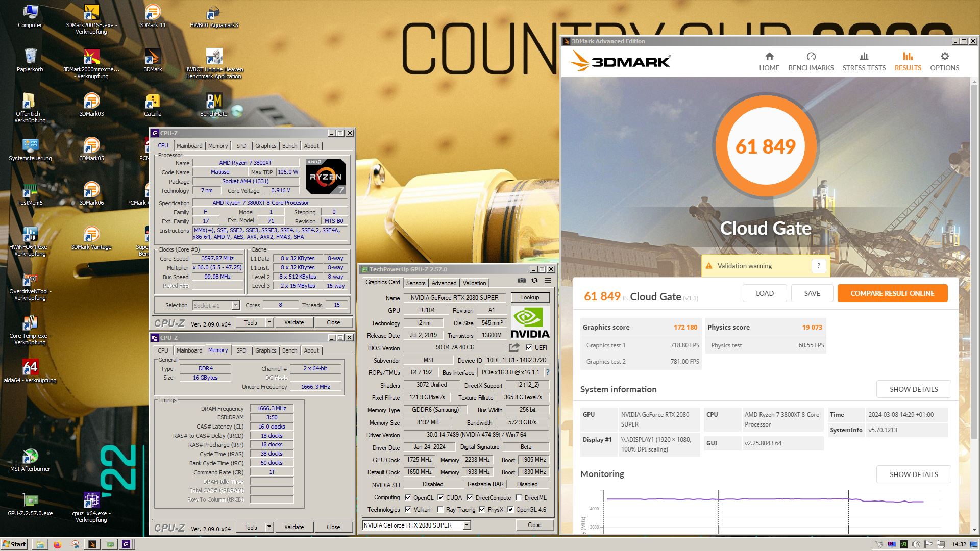Switch to Graphics tab in lower CPU-Z
The image size is (980, 551).
[x=265, y=350]
